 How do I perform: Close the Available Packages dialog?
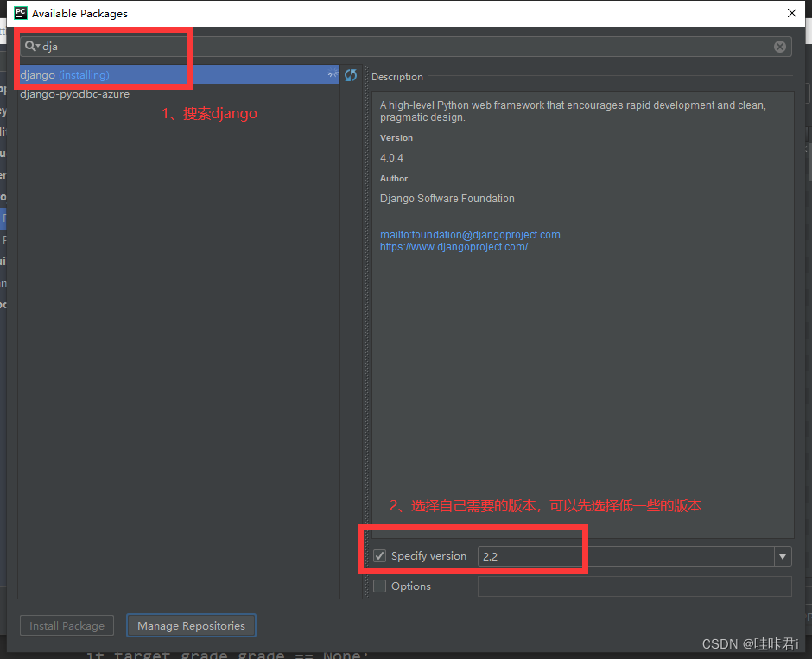click(x=792, y=13)
